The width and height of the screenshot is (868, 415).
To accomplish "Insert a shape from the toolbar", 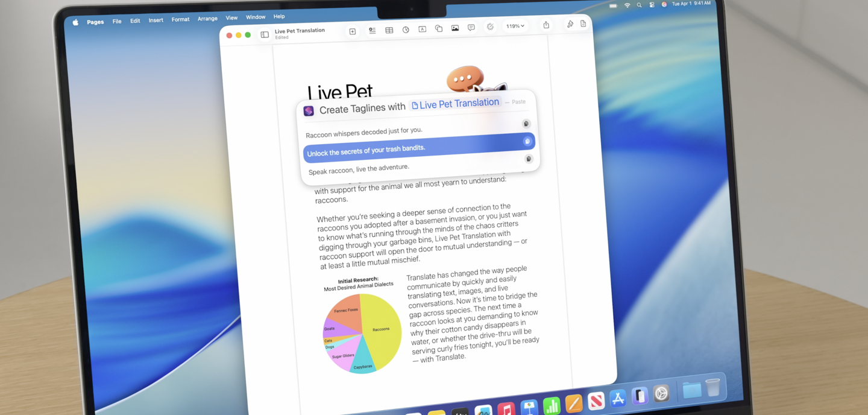I will [x=438, y=28].
